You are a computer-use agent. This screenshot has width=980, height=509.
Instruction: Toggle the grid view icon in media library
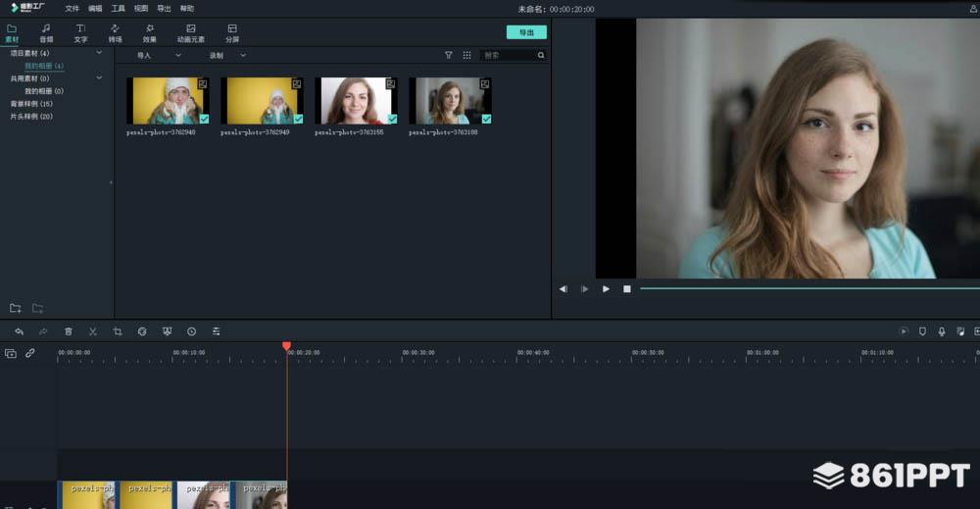tap(466, 56)
